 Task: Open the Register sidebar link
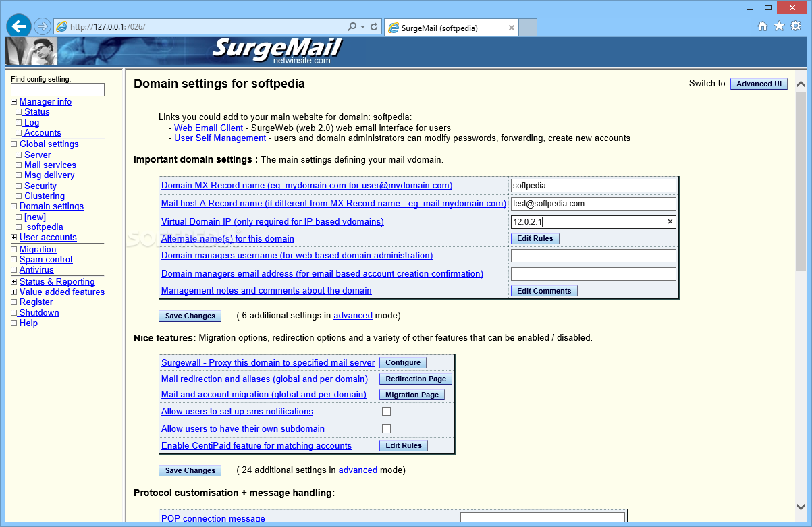tap(36, 302)
